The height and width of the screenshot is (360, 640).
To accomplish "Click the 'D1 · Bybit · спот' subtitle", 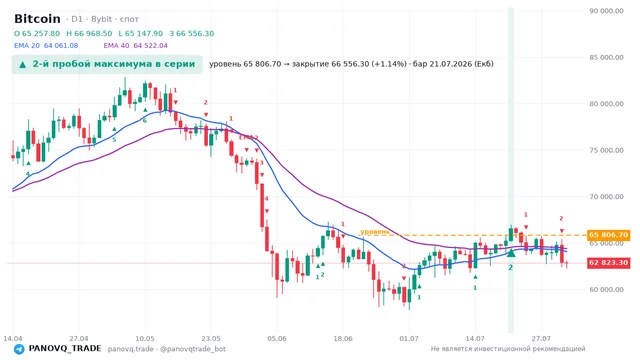I will coord(102,19).
